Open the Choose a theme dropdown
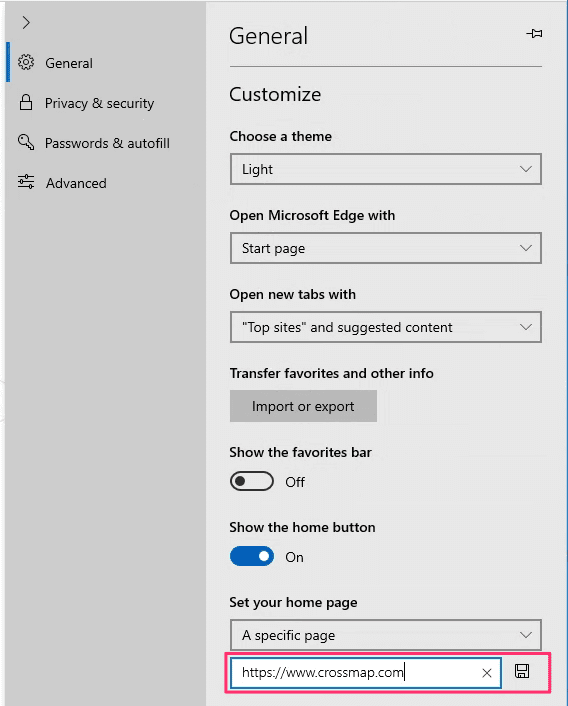This screenshot has height=706, width=568. tap(386, 169)
